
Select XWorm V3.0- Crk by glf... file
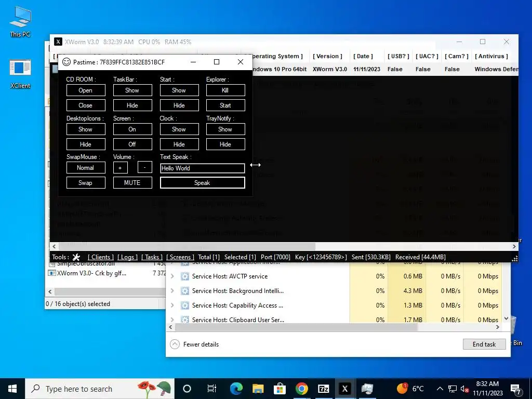pyautogui.click(x=91, y=273)
